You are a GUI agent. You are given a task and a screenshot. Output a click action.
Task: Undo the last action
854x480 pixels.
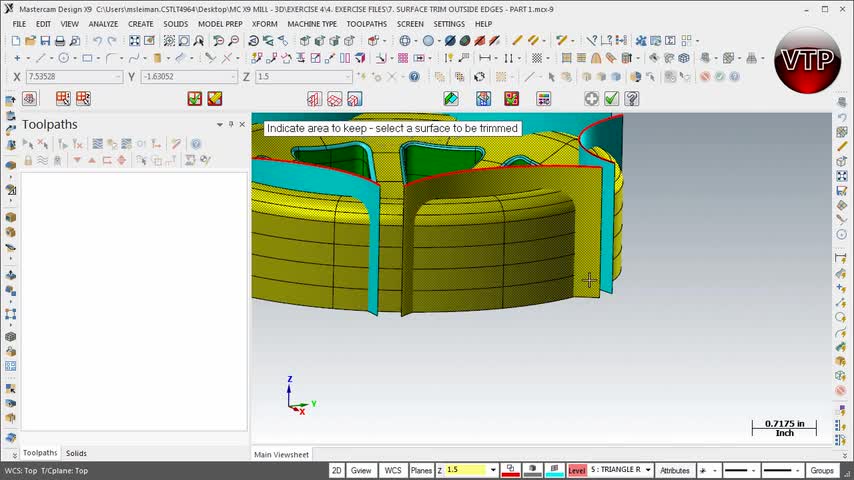[x=97, y=41]
